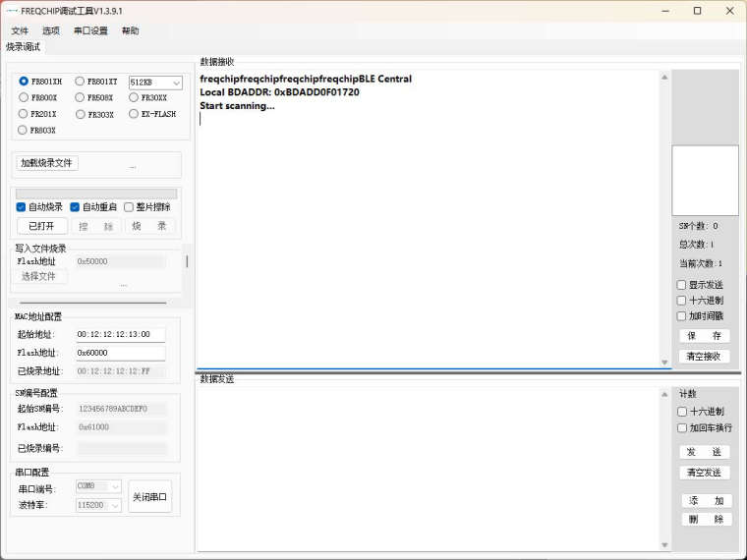Enable 显示发送 checkbox in receive panel
Image resolution: width=747 pixels, height=560 pixels.
(682, 285)
